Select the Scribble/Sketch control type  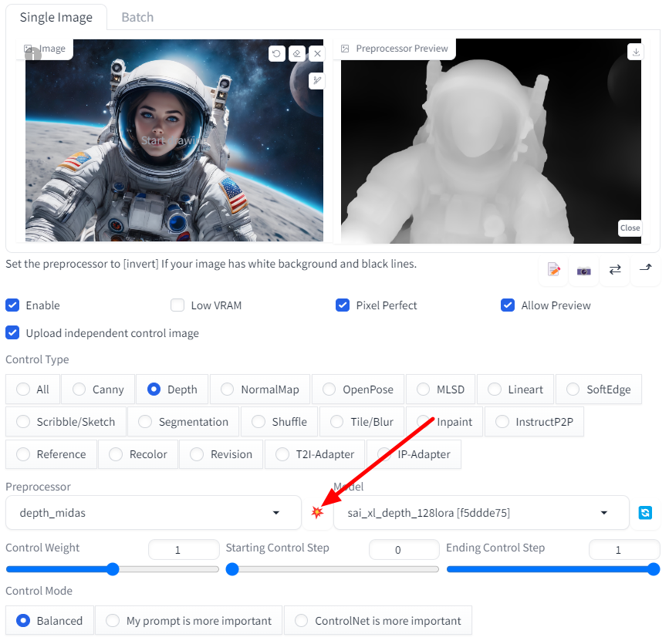pos(66,421)
